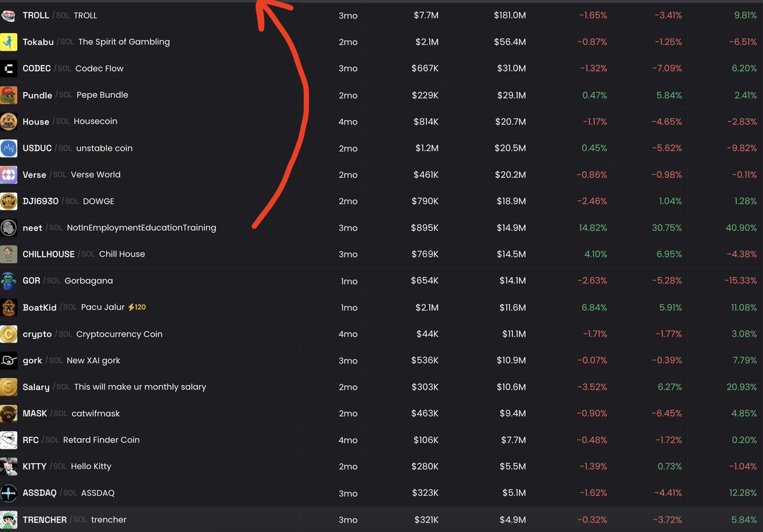The width and height of the screenshot is (763, 532).
Task: Open the CHILLHOUSE Chill House row
Action: 381,254
